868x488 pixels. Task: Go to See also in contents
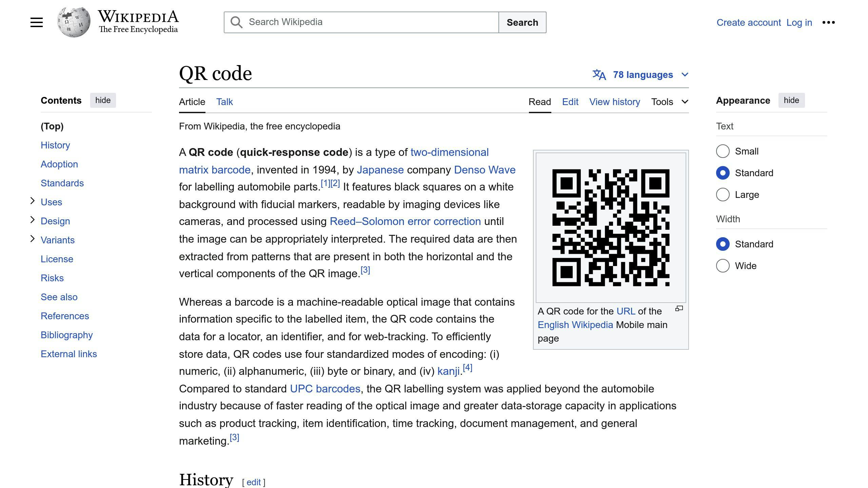pos(59,297)
